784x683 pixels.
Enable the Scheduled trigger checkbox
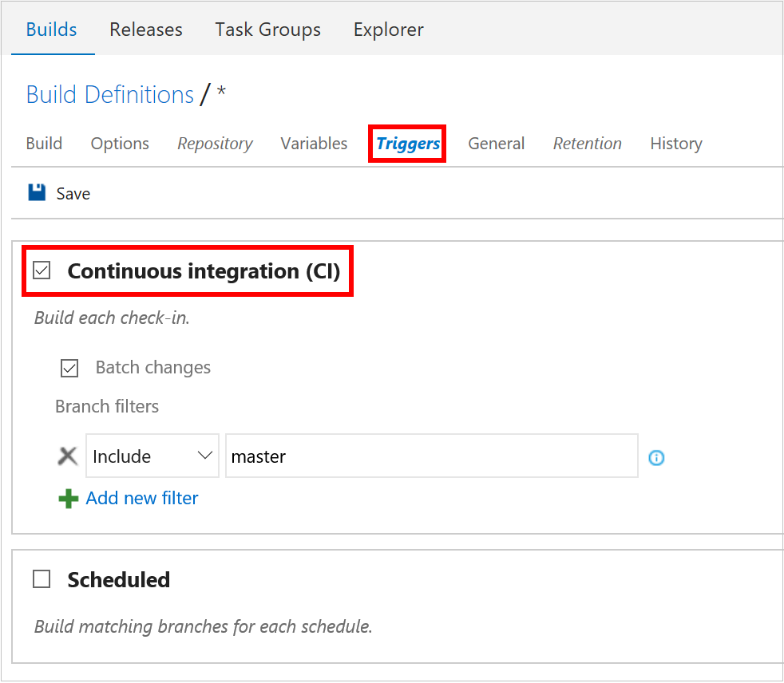[42, 579]
